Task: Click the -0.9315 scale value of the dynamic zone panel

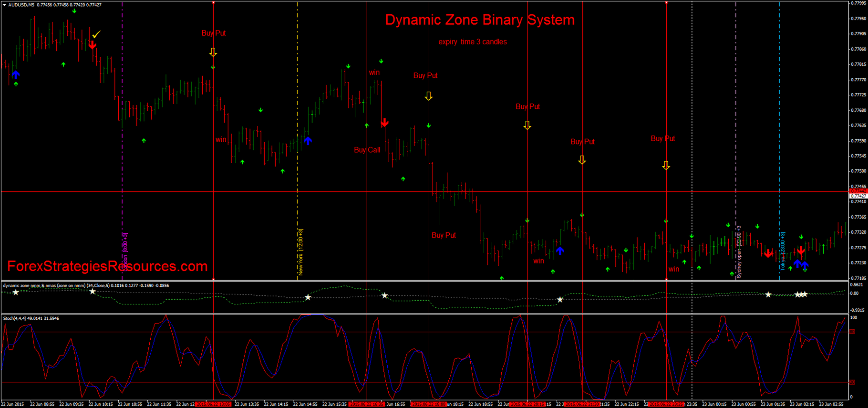Action: click(x=858, y=310)
